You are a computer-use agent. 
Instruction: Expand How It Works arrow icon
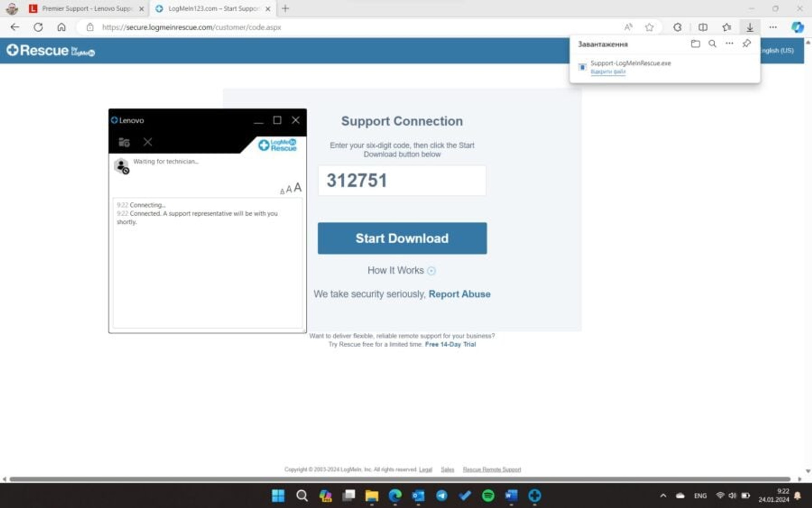pyautogui.click(x=431, y=271)
